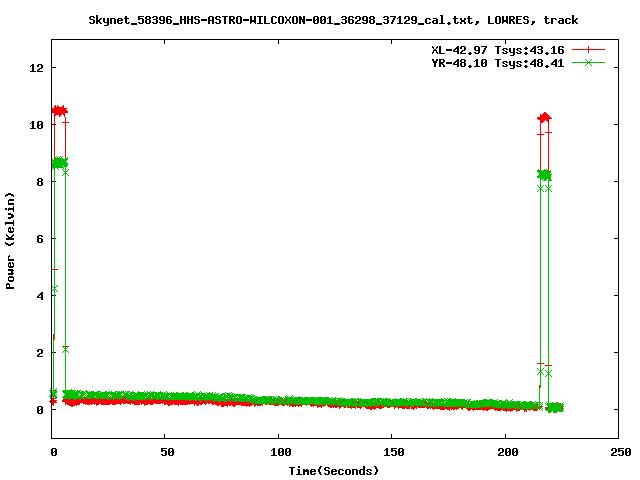640x480 pixels.
Task: Click the y-axis tick label 2
Action: click(40, 353)
